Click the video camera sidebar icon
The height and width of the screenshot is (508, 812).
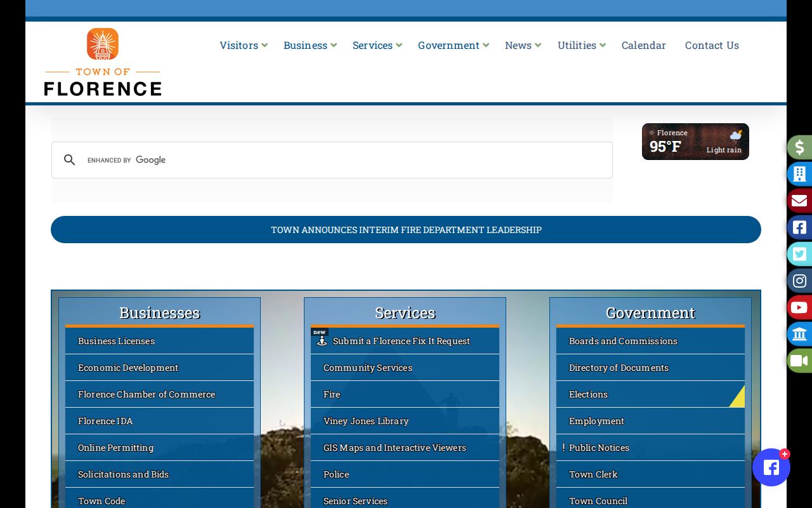[x=799, y=361]
